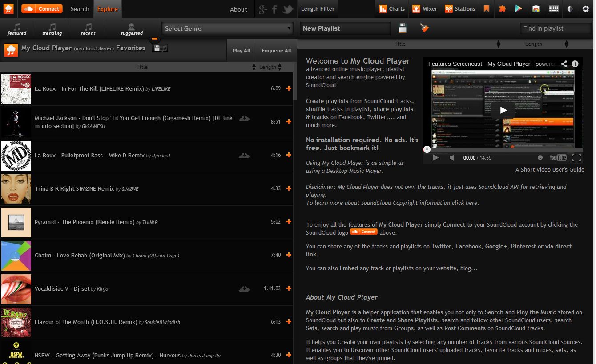The image size is (596, 364).
Task: Add La Roux In For The Kill to playlist
Action: coord(289,88)
